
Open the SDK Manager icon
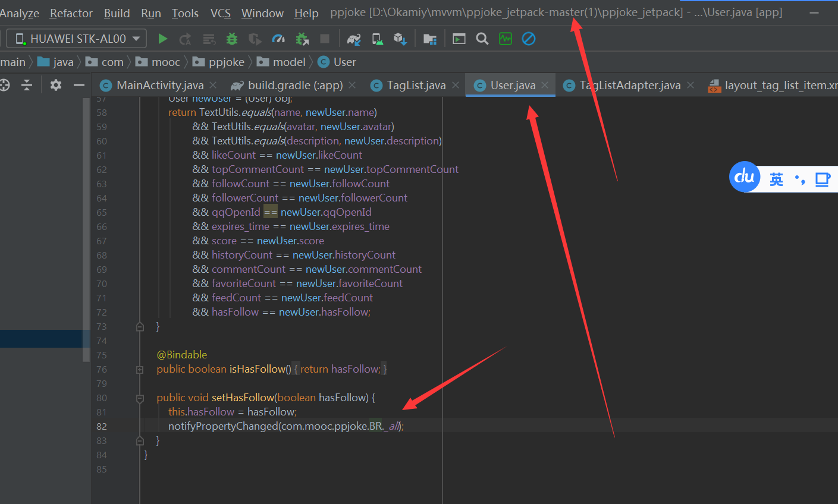(400, 39)
